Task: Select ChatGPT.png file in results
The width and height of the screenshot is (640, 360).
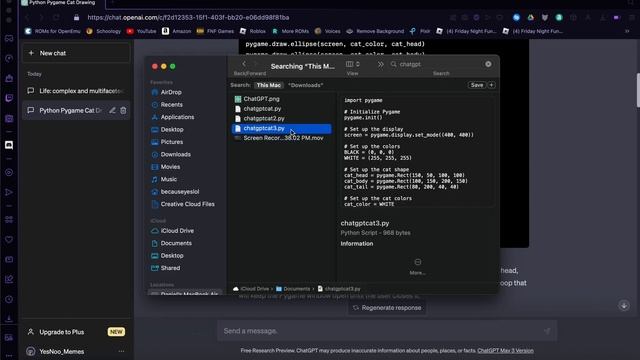Action: click(281, 99)
